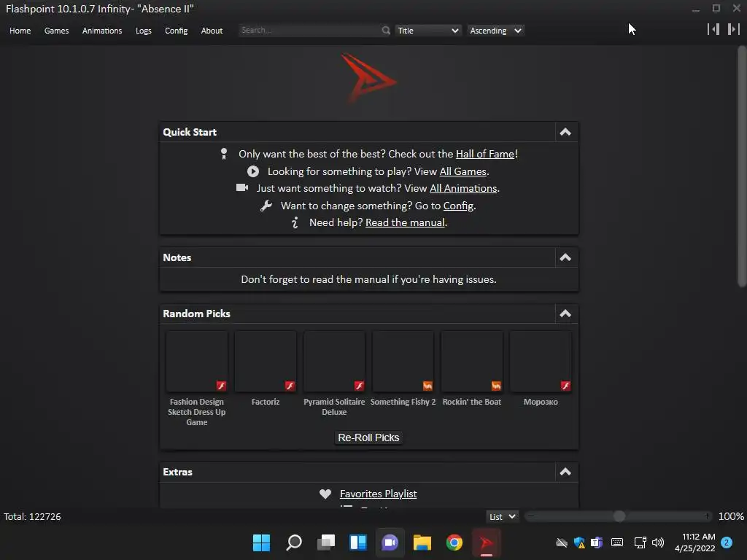The height and width of the screenshot is (560, 747).
Task: Click the plus end of zoom slider
Action: click(x=708, y=516)
